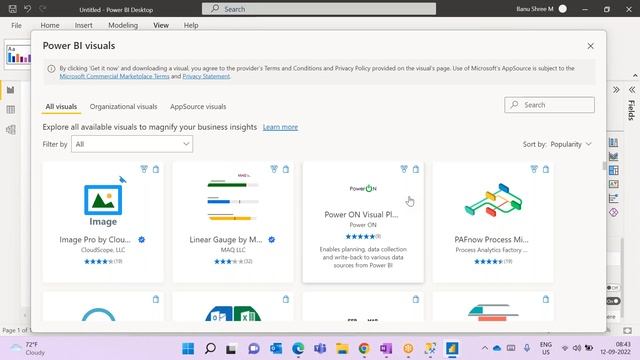Image resolution: width=640 pixels, height=360 pixels.
Task: Open the Modeling ribbon tab
Action: [123, 25]
